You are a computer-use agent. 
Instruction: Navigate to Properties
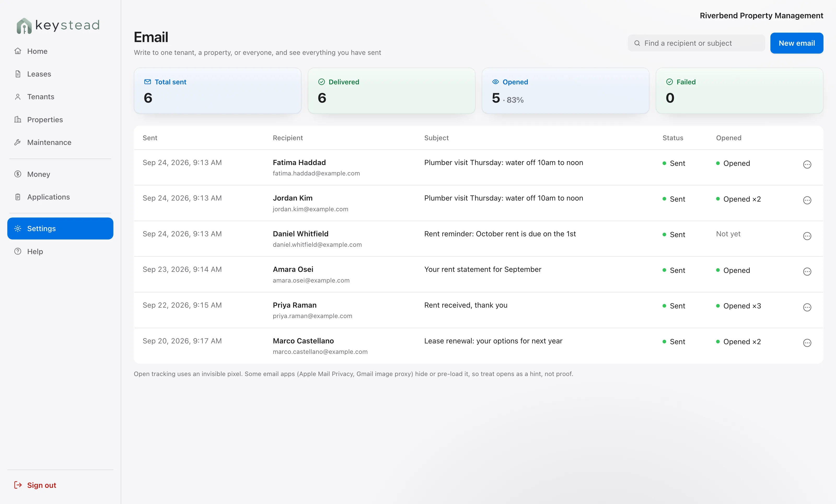click(60, 119)
